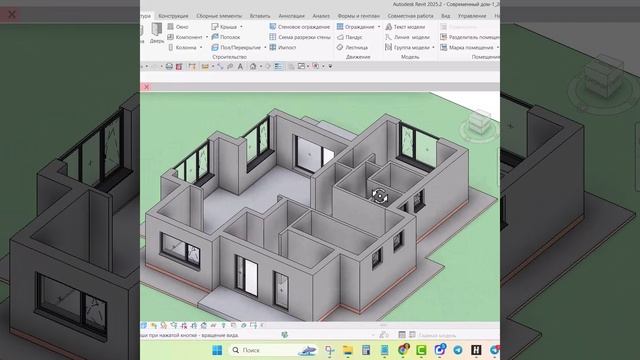Click the Строительство panel title
Viewport: 640px width, 360px height.
(230, 57)
